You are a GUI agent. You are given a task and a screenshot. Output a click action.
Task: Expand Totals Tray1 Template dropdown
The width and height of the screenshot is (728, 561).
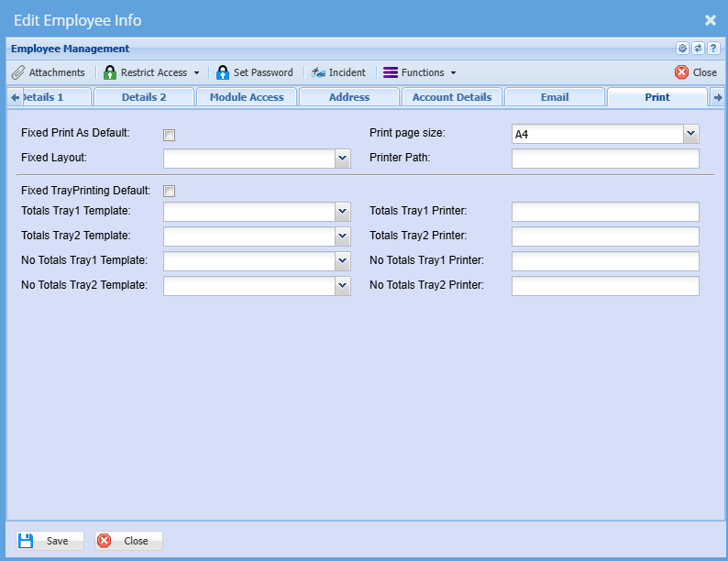click(x=342, y=212)
